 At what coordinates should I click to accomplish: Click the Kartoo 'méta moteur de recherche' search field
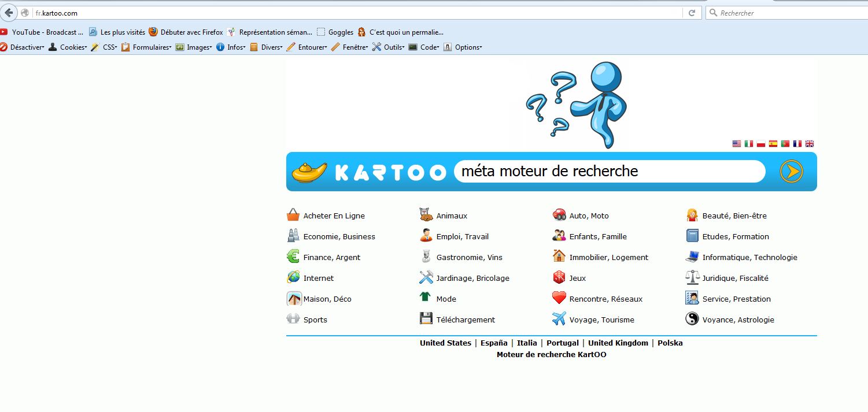609,172
